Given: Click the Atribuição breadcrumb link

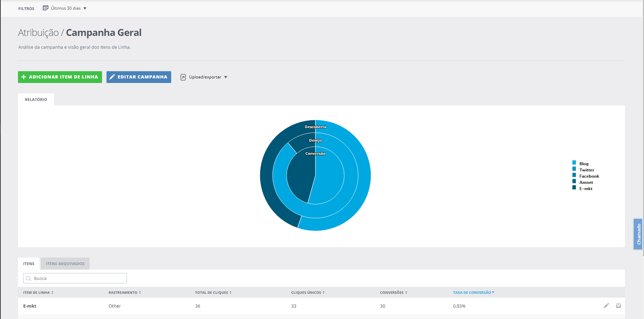Looking at the screenshot, I should 38,32.
